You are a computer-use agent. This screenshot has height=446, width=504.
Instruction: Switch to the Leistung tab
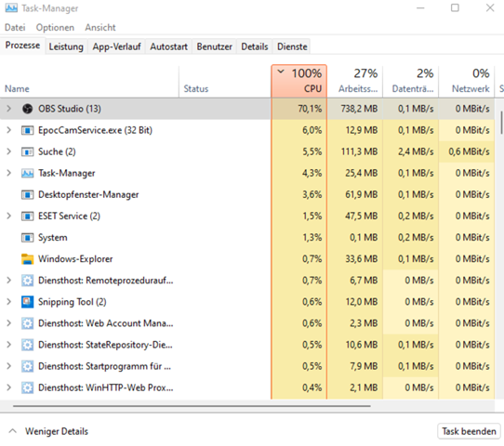(66, 46)
